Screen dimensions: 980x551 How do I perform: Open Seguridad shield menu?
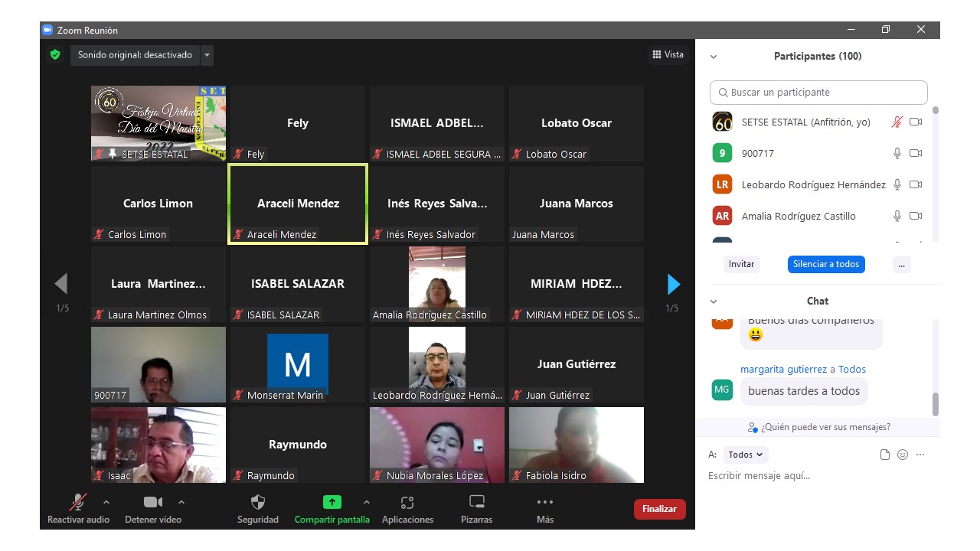coord(258,509)
